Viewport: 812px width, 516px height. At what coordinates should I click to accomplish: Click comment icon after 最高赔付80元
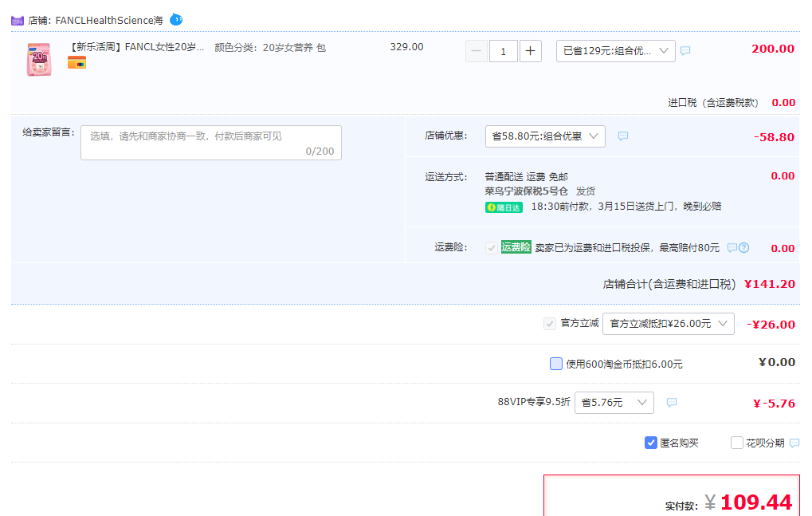coord(732,248)
